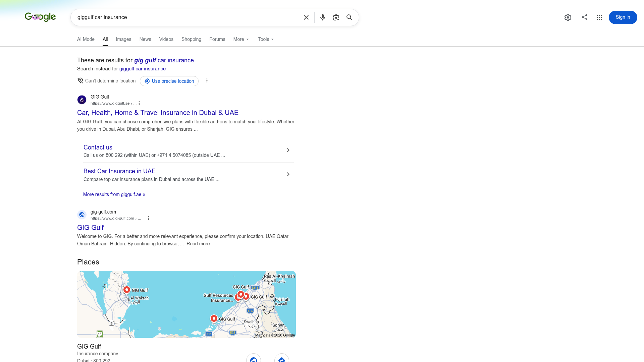Open corrected 'gig gulf car insurance' link
644x362 pixels.
[164, 60]
